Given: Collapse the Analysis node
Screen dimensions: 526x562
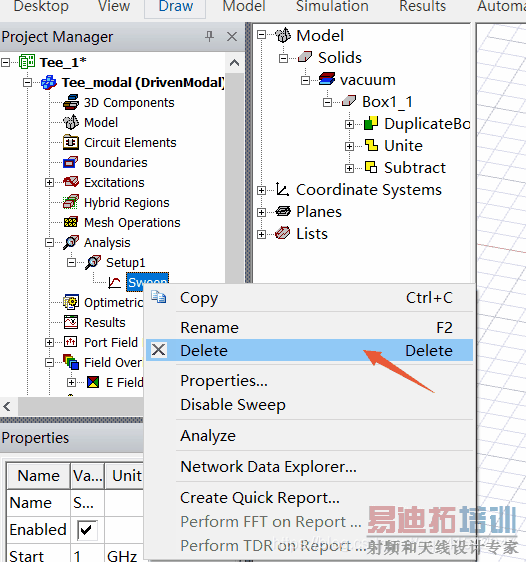Looking at the screenshot, I should (x=49, y=243).
